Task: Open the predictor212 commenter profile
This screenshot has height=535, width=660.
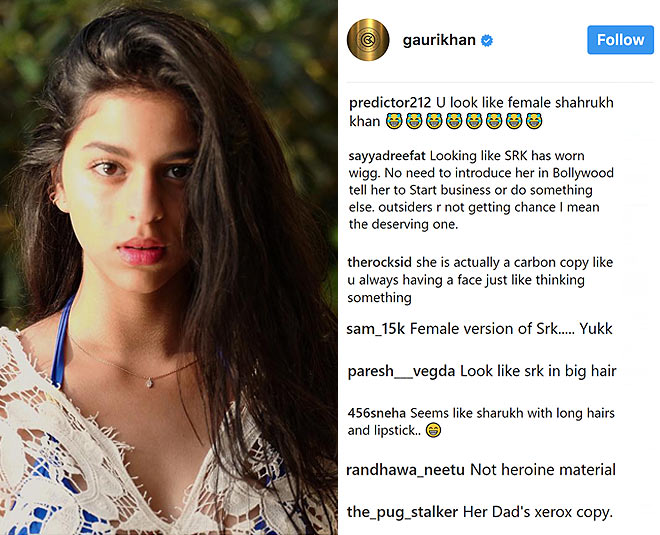Action: pos(390,102)
